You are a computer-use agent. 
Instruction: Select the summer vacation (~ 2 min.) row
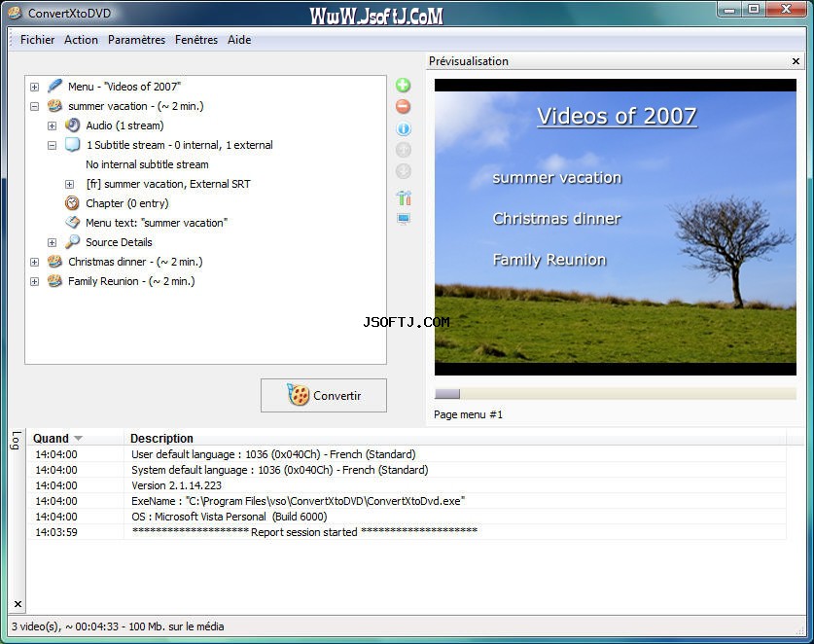[x=136, y=106]
